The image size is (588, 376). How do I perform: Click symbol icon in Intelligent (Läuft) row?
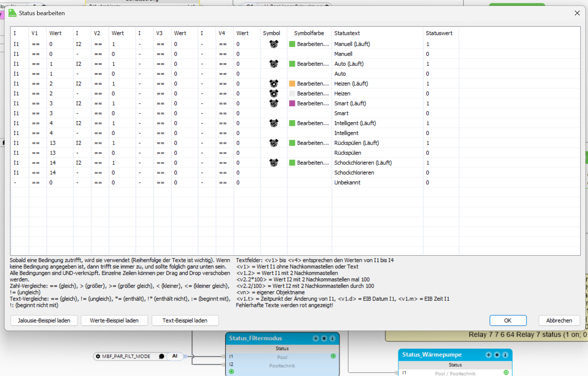[x=274, y=123]
